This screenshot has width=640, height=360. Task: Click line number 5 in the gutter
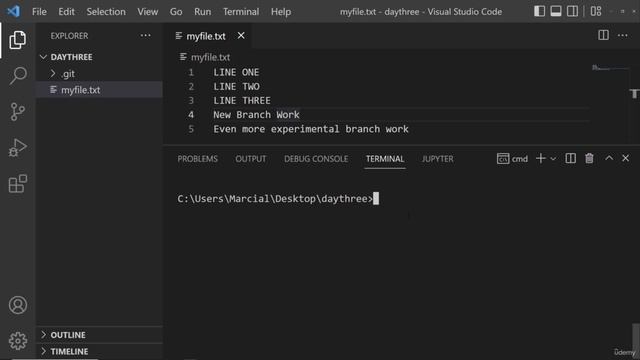(191, 129)
